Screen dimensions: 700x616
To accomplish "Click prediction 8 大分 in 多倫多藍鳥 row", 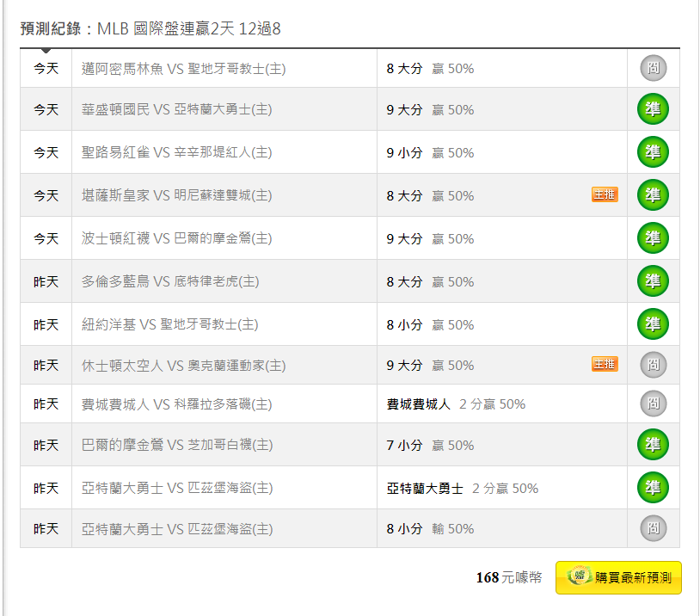I will [404, 282].
